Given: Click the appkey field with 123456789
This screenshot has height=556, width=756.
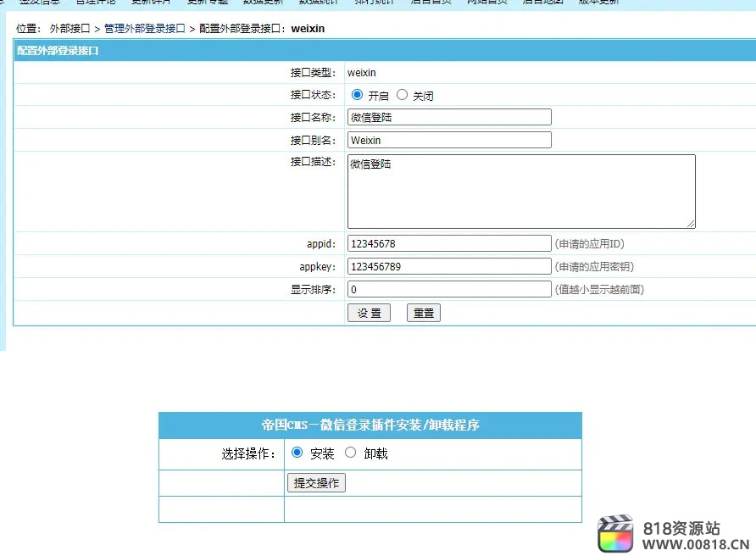Looking at the screenshot, I should point(449,267).
